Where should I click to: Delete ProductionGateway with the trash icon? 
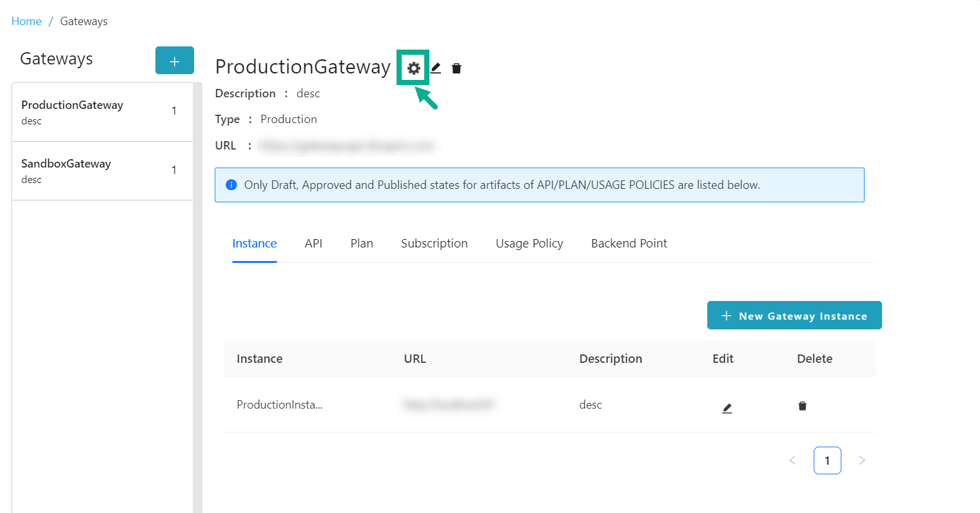pos(456,68)
